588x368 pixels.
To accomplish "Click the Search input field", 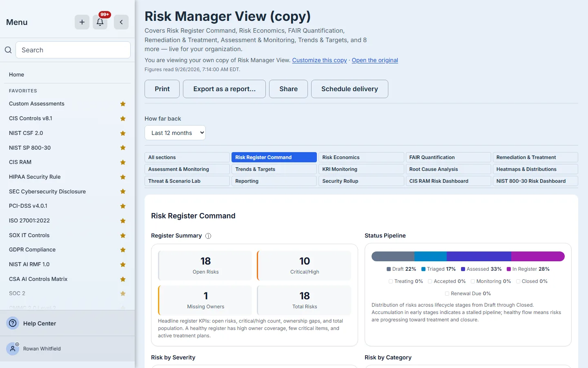I will click(73, 50).
